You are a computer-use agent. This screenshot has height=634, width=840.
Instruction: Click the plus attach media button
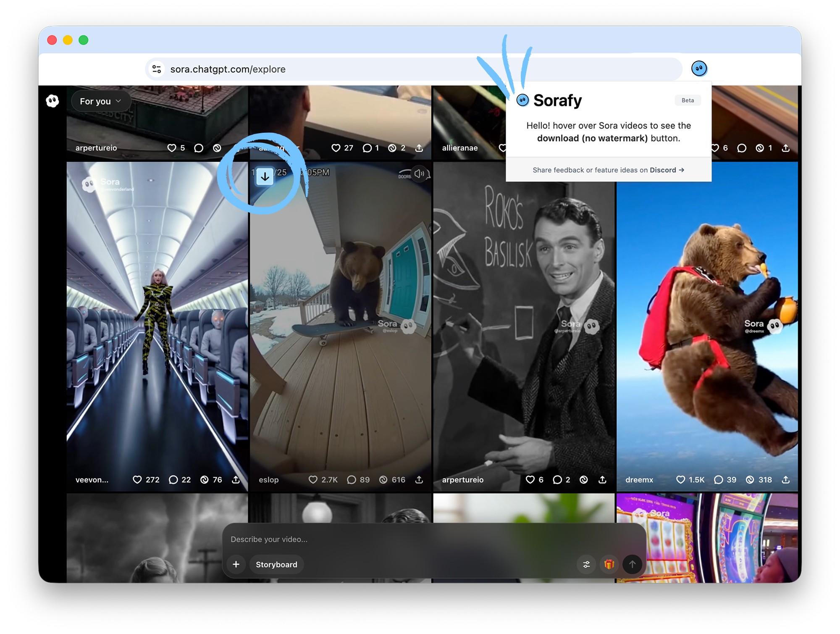click(x=236, y=564)
